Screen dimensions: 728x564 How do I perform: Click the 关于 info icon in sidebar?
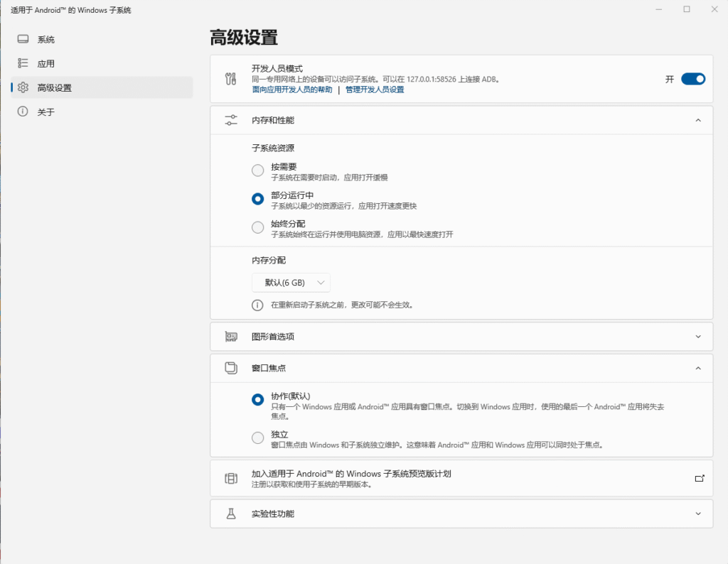[x=23, y=112]
